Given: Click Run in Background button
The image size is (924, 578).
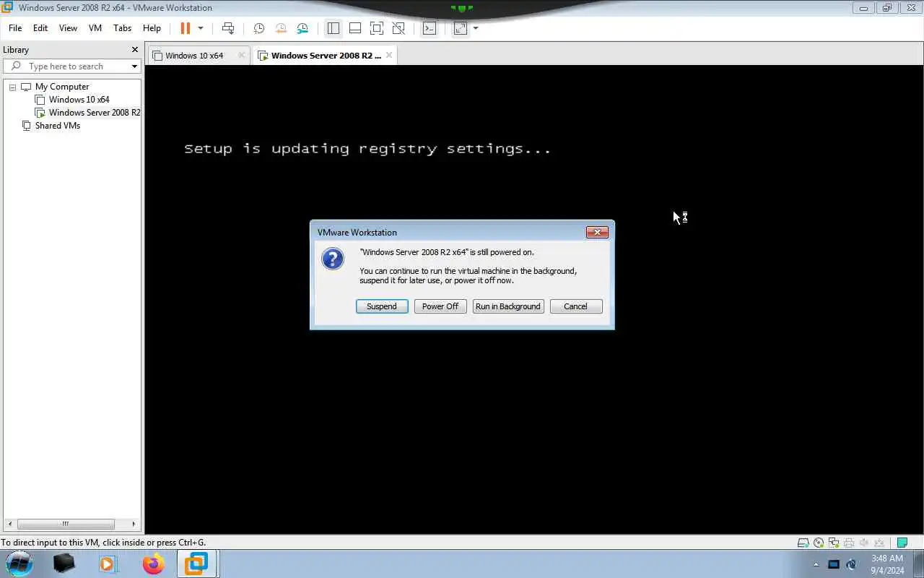Looking at the screenshot, I should 508,306.
